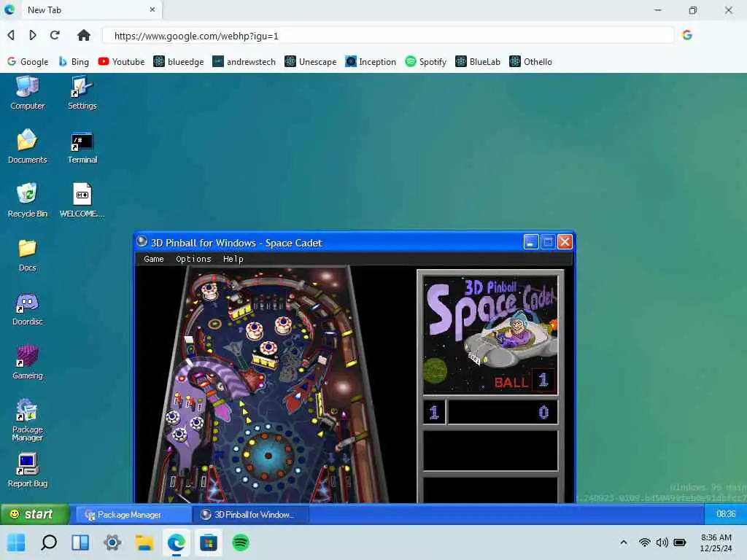Open the BlueLab bookmark

pos(478,62)
